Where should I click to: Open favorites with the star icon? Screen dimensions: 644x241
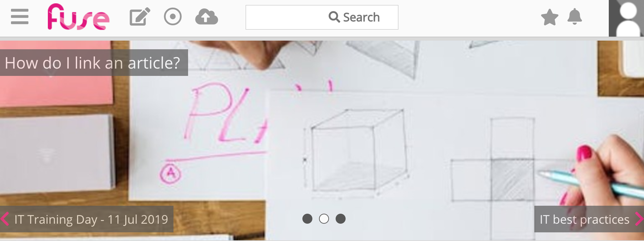point(550,17)
